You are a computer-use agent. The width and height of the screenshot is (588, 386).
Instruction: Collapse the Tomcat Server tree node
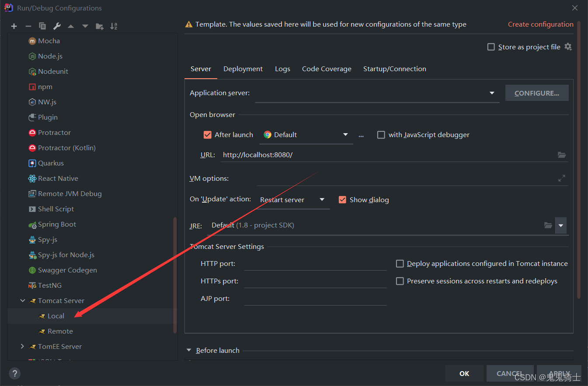pos(23,300)
